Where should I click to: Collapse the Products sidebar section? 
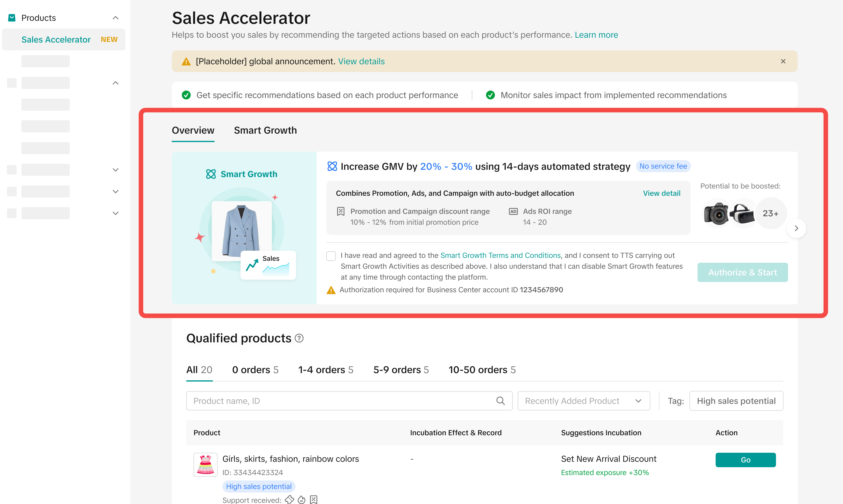116,18
